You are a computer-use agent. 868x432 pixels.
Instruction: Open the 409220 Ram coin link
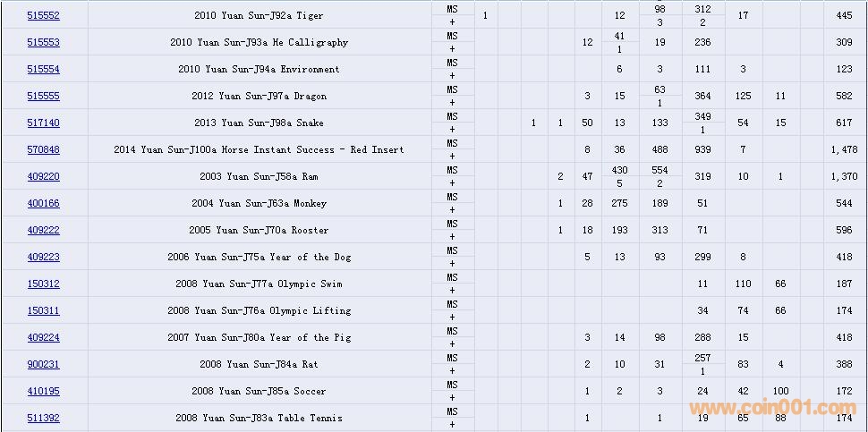(43, 176)
